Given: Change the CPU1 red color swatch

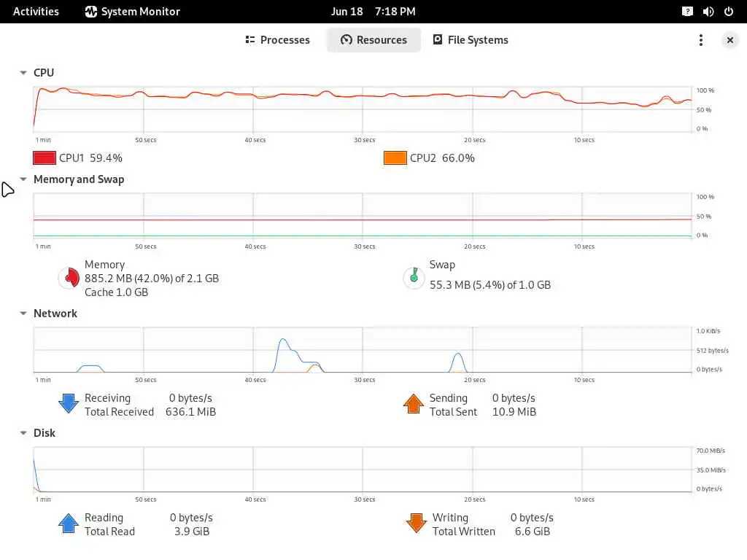Looking at the screenshot, I should [44, 158].
